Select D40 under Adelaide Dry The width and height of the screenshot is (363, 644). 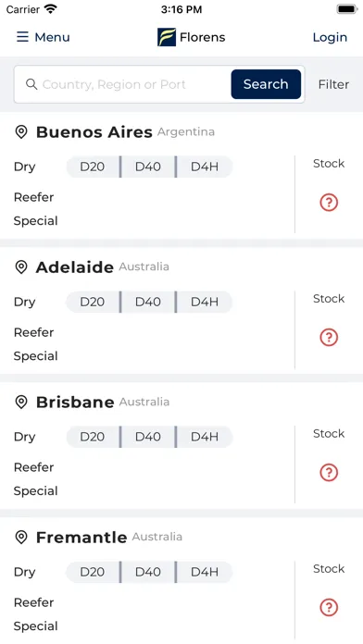pos(148,302)
